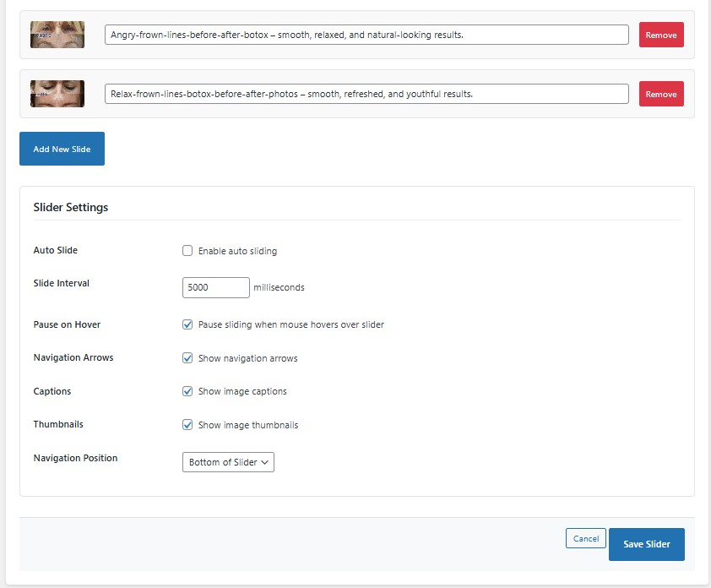Untick the Show image thumbnails checkbox
This screenshot has height=588, width=711.
point(187,425)
